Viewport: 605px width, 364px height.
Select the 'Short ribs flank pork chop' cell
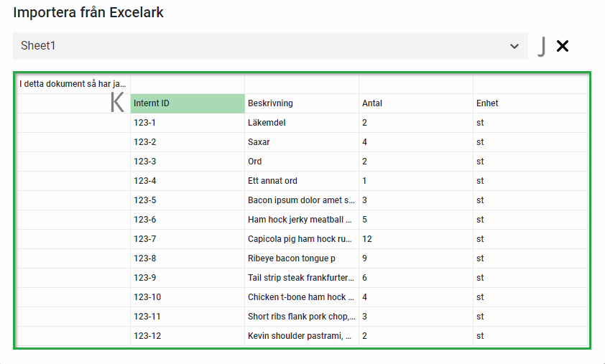[x=301, y=317]
